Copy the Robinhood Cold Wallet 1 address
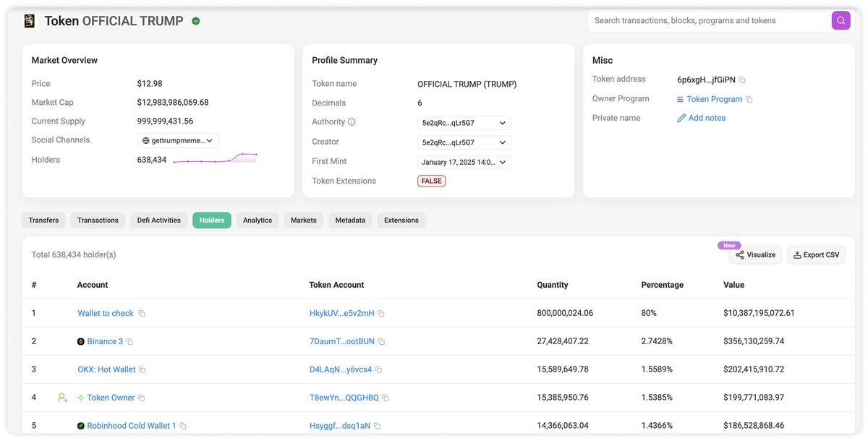The image size is (868, 441). pos(183,427)
